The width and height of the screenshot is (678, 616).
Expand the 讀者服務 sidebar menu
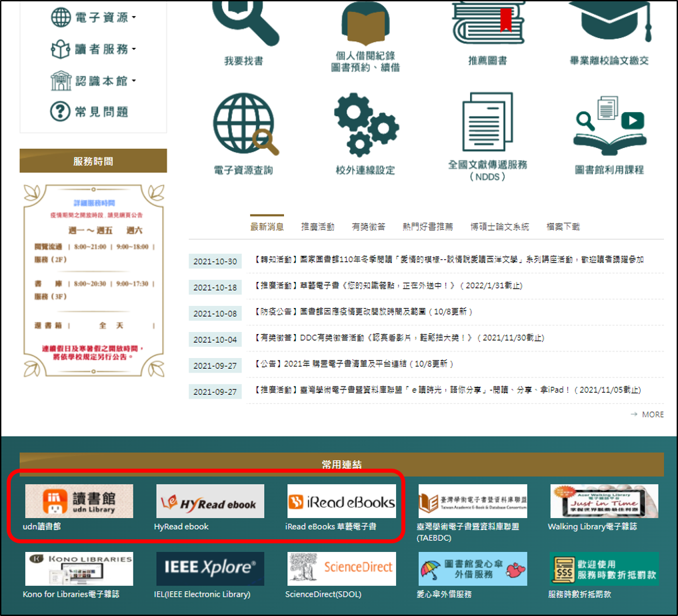(x=93, y=49)
